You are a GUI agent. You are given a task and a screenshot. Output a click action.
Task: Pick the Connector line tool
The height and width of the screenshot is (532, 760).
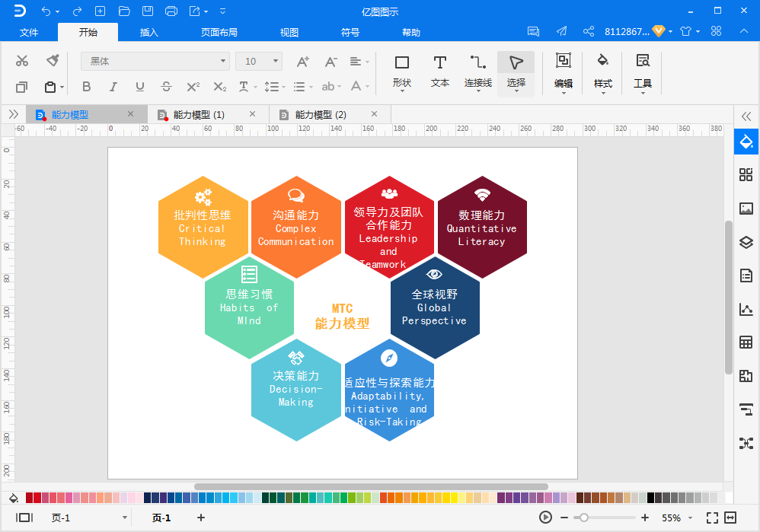477,71
